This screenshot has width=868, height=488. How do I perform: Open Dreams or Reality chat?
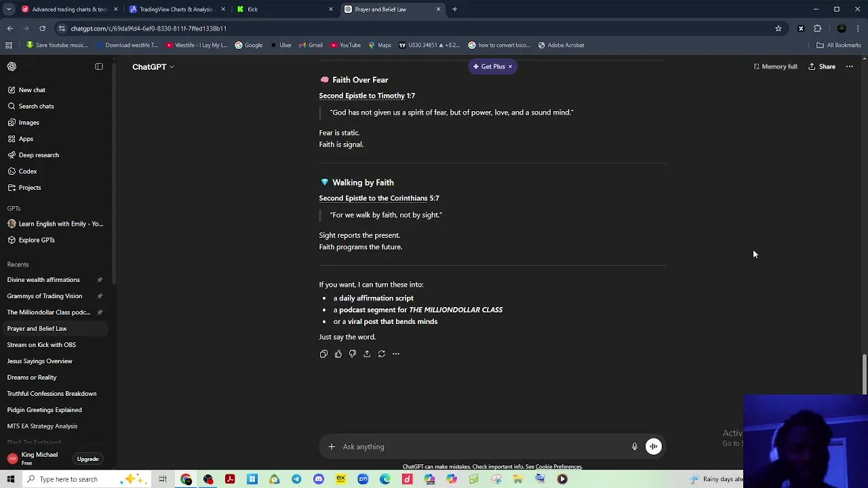point(54,378)
